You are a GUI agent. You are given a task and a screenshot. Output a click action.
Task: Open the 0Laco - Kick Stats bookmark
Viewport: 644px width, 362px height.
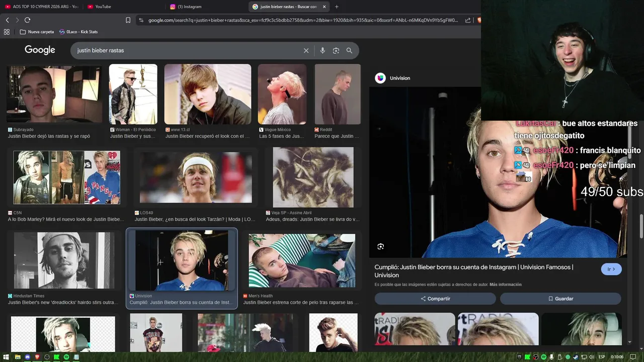tap(78, 32)
